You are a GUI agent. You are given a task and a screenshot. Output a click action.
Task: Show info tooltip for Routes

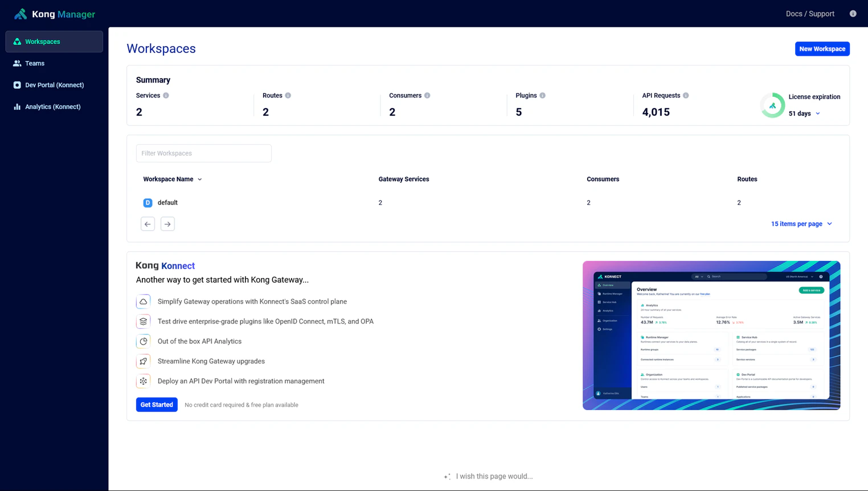point(288,96)
